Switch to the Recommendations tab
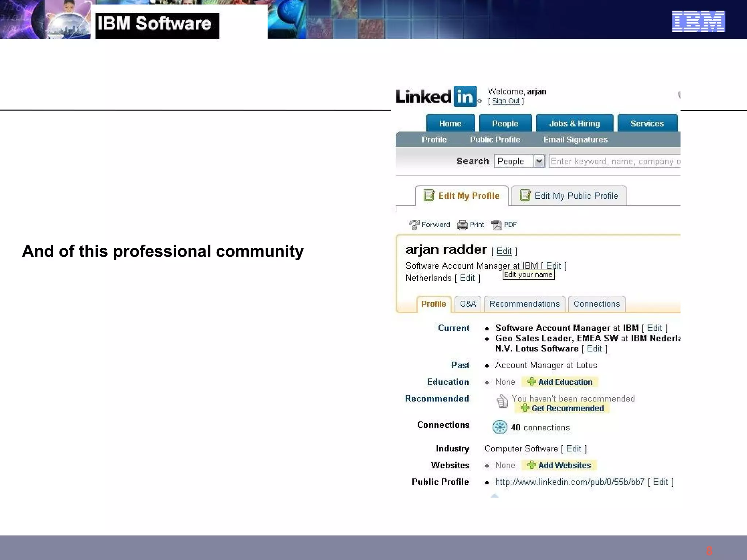 point(525,304)
